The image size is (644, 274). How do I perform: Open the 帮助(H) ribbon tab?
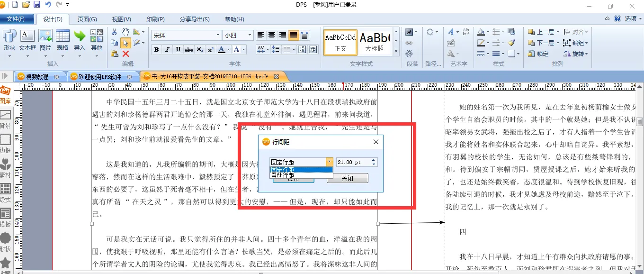(x=234, y=19)
